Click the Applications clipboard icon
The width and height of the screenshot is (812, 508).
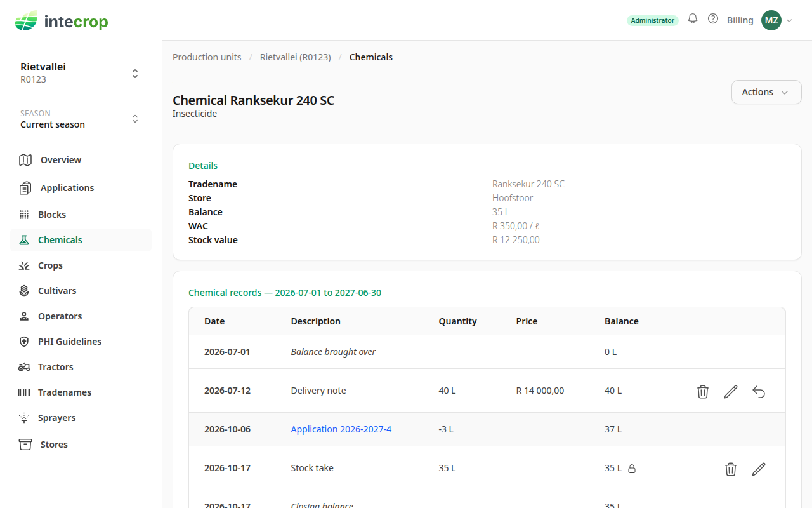pos(25,188)
